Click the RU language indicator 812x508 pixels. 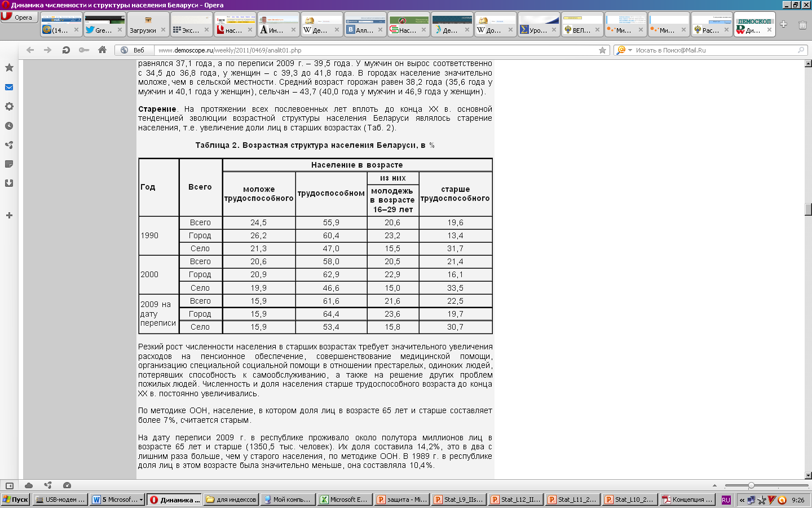(x=726, y=500)
